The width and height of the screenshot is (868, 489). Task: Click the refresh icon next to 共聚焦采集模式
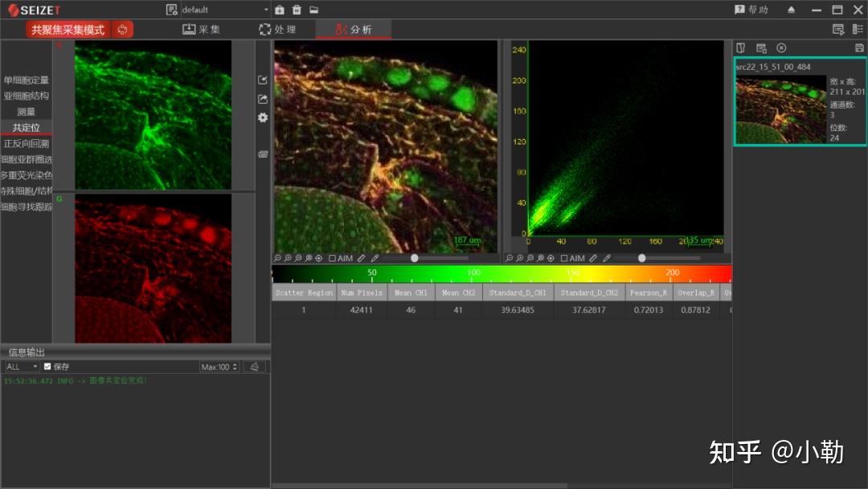[x=123, y=30]
